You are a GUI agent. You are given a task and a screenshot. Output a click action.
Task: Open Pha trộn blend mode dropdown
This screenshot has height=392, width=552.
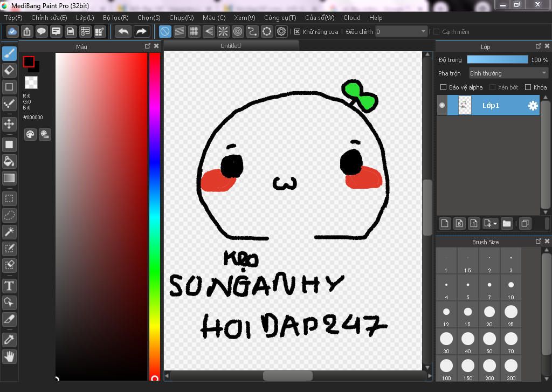coord(508,73)
